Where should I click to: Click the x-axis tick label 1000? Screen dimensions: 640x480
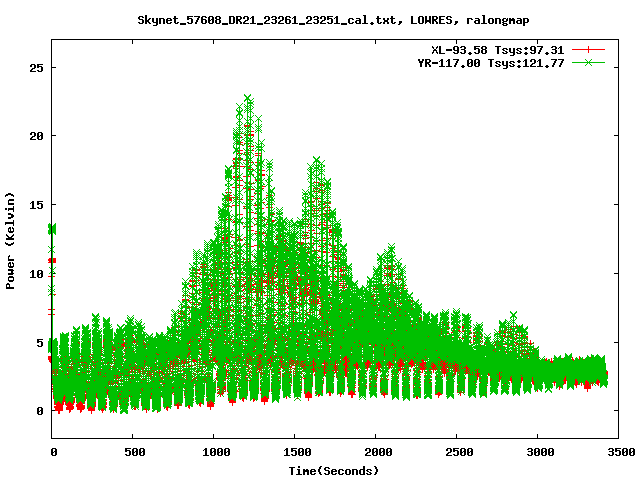(216, 452)
